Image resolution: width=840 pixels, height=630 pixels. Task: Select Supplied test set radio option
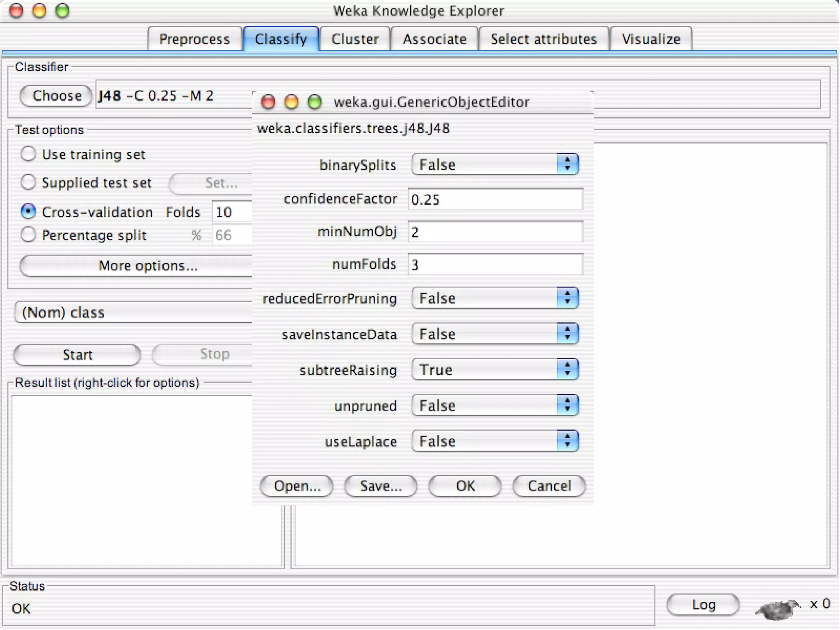(28, 182)
